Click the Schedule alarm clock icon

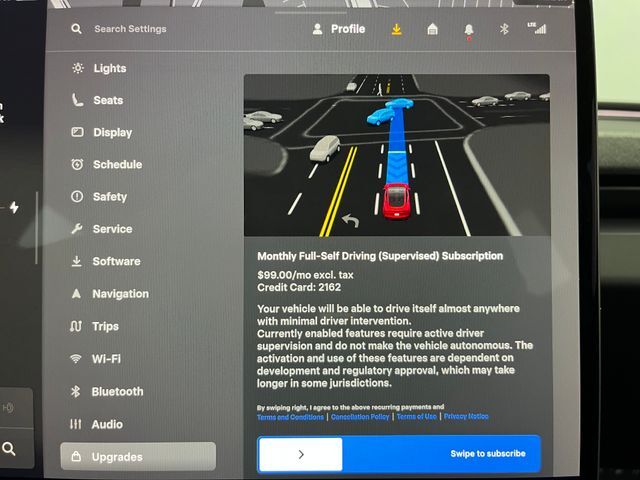point(77,164)
